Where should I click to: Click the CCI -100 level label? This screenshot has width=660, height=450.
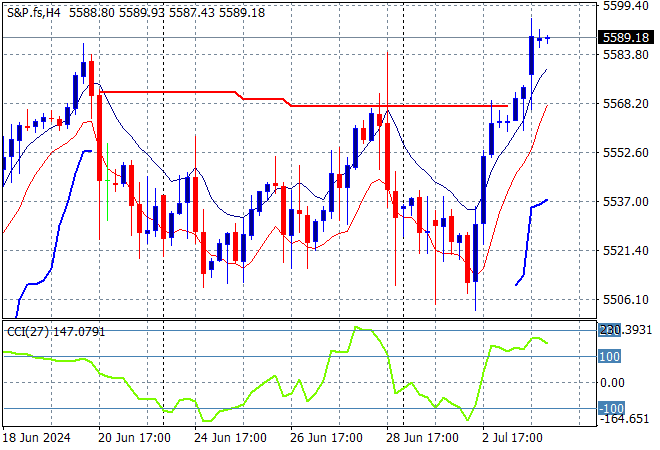(x=611, y=408)
